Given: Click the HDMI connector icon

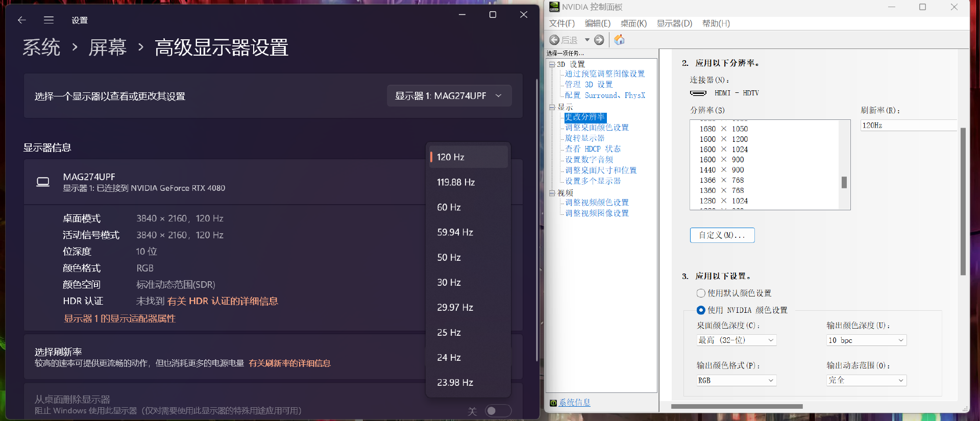Looking at the screenshot, I should point(698,93).
